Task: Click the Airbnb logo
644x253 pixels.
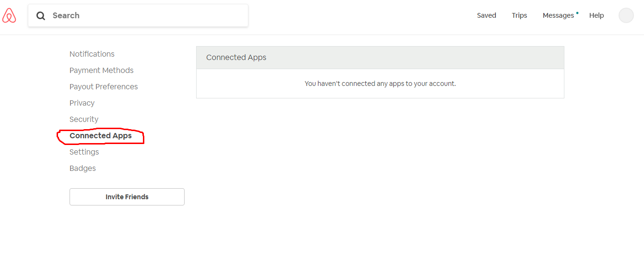Action: [x=9, y=16]
